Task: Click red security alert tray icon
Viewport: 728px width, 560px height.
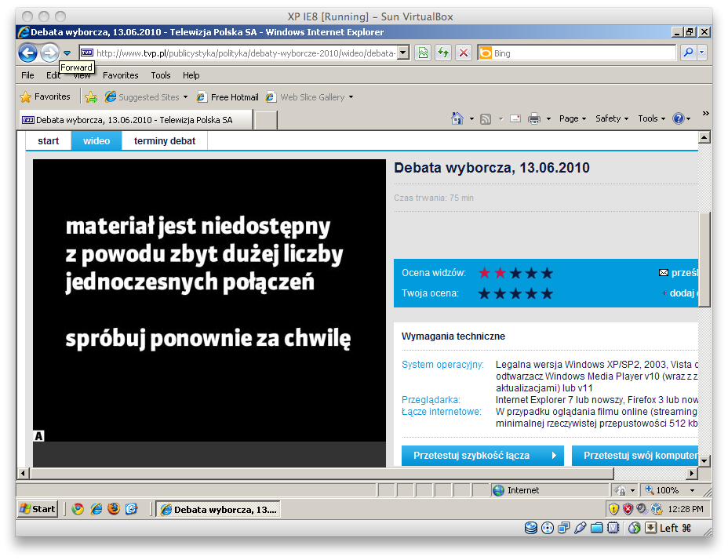Action: [x=628, y=509]
